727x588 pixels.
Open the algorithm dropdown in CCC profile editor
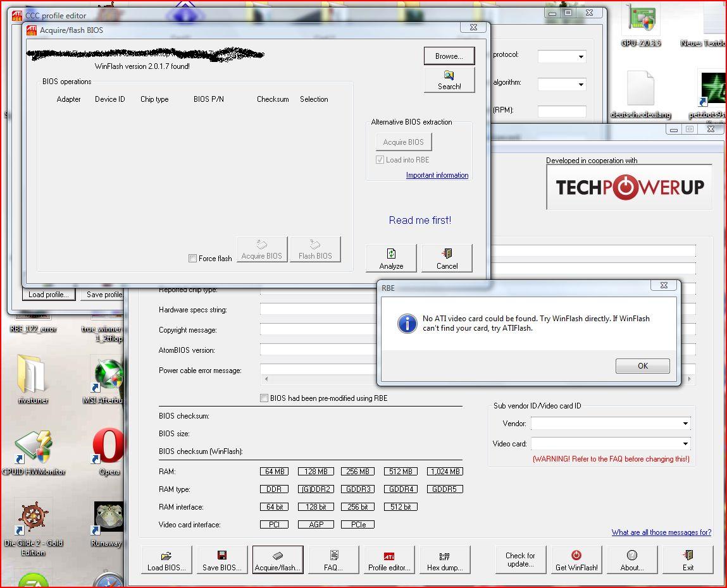(580, 84)
